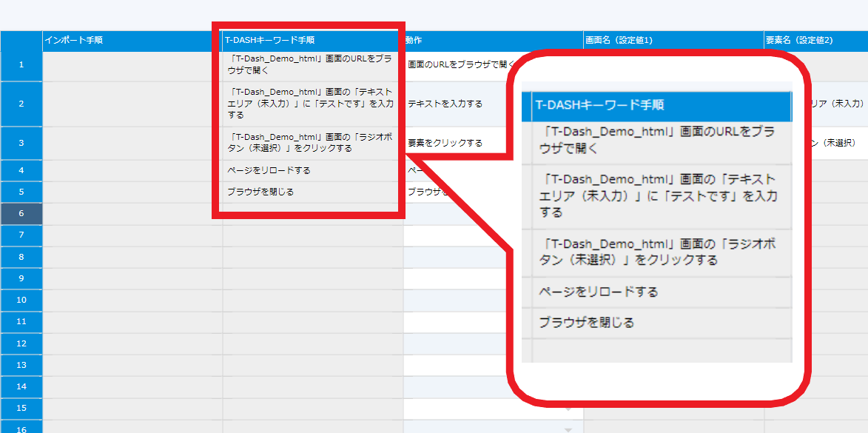Open the 動作 dropdown arrow in row 16
The height and width of the screenshot is (433, 868).
[568, 429]
